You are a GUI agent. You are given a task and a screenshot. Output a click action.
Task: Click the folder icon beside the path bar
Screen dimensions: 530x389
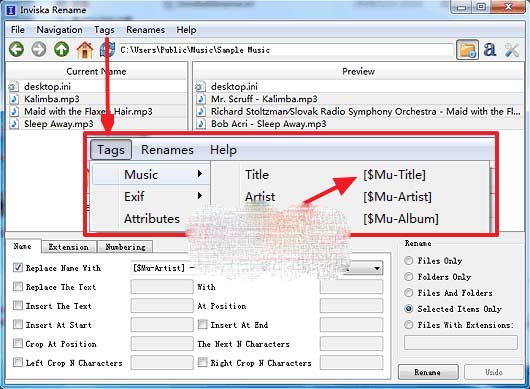[x=467, y=50]
